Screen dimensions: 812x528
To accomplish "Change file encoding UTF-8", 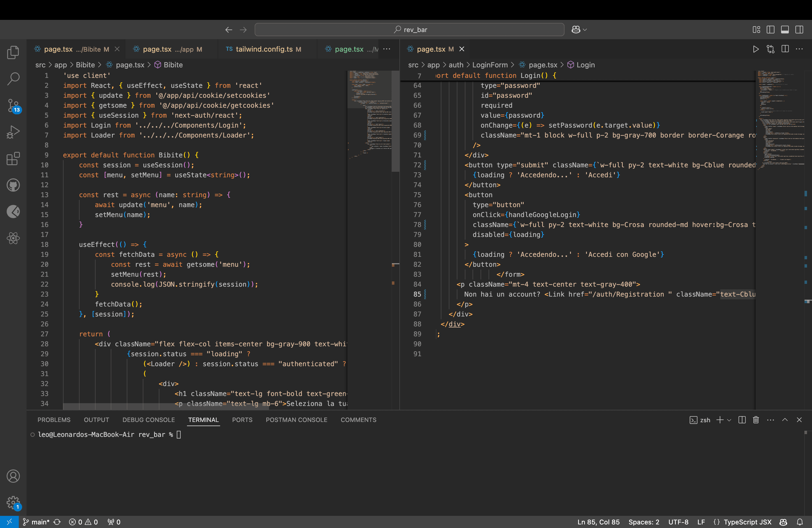I will click(678, 522).
